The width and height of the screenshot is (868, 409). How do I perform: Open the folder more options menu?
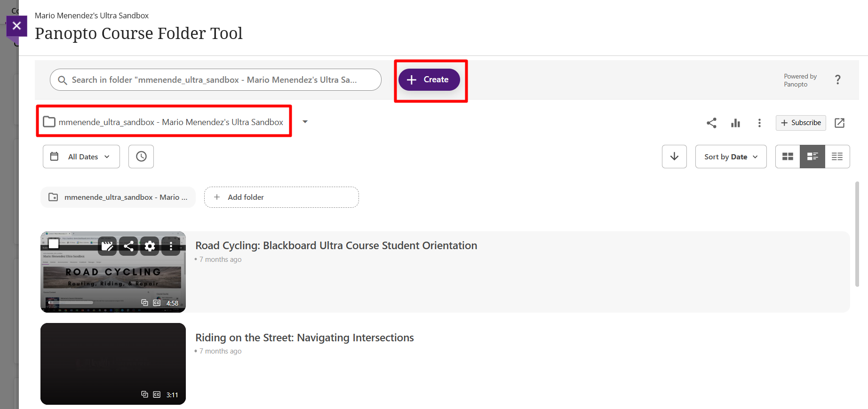pos(759,123)
